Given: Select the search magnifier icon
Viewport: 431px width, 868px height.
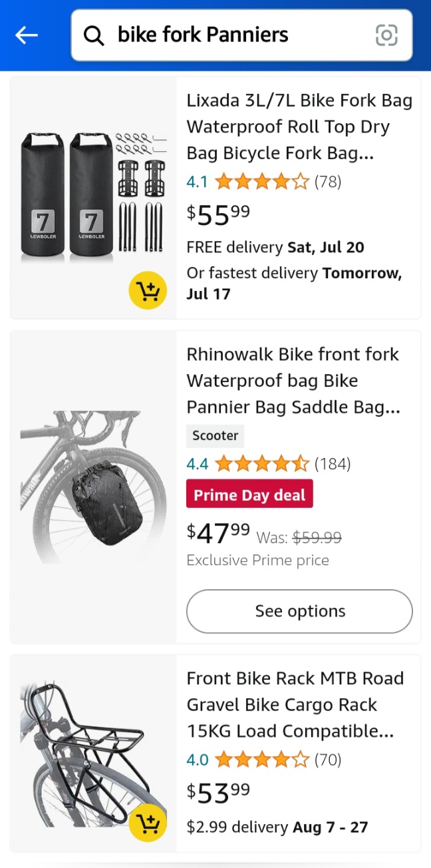Looking at the screenshot, I should click(x=94, y=35).
